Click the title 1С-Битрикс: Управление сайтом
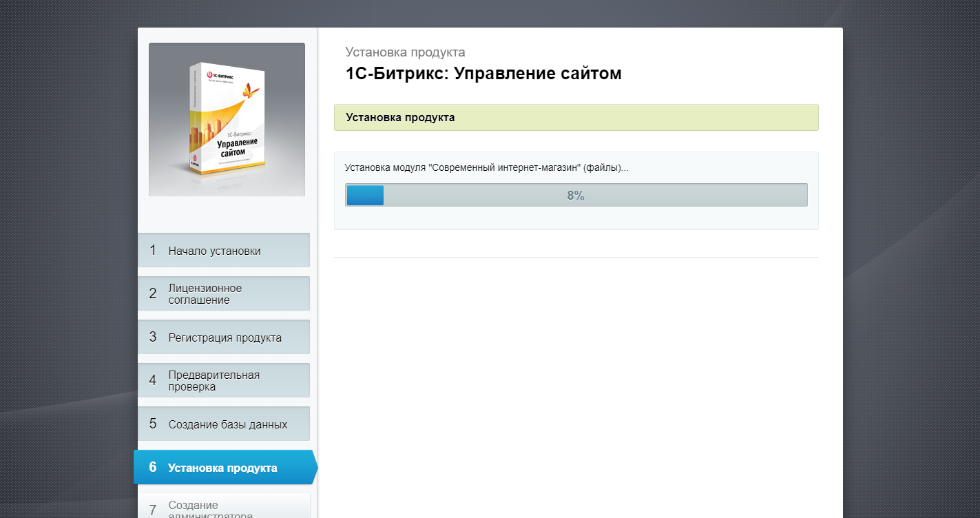 483,73
